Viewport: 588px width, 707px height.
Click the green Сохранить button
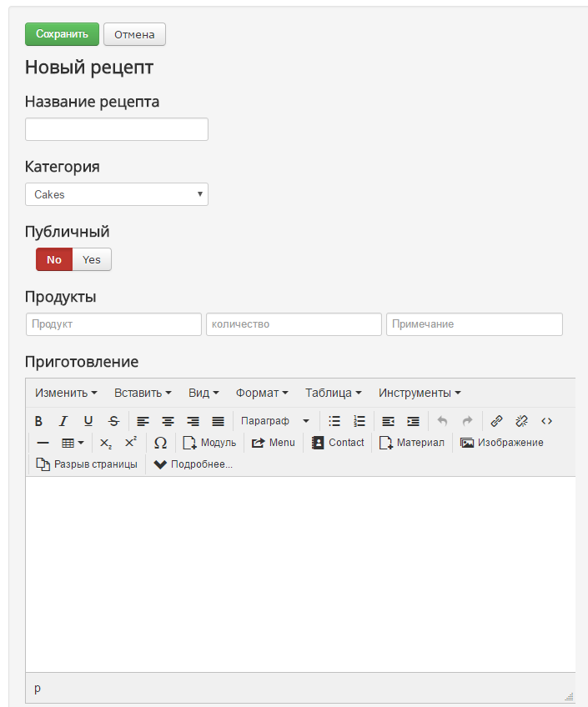point(62,34)
